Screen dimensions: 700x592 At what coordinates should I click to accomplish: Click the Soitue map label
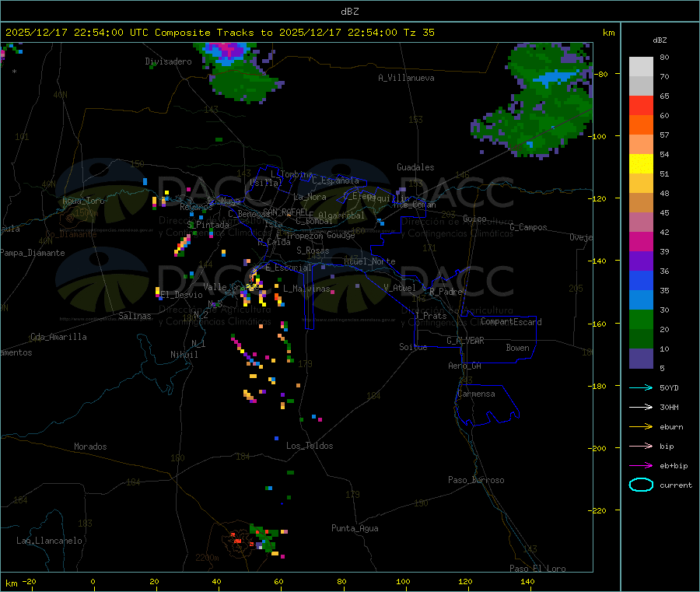pos(413,347)
